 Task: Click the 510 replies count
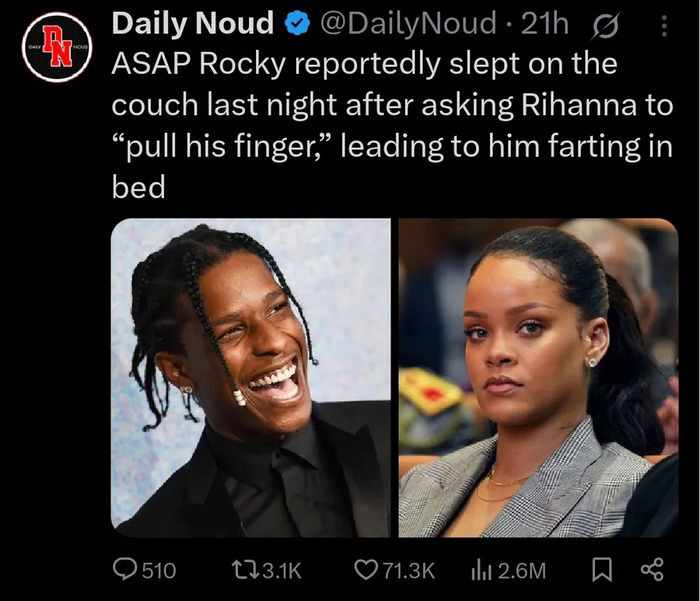pos(159,571)
